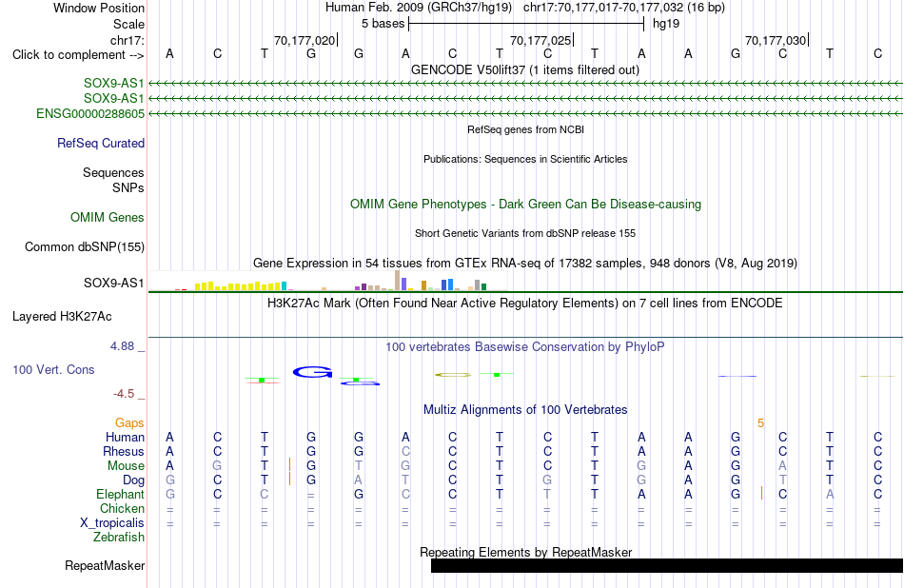Click the orange 5 in the Gaps row
904x588 pixels.
pos(760,423)
